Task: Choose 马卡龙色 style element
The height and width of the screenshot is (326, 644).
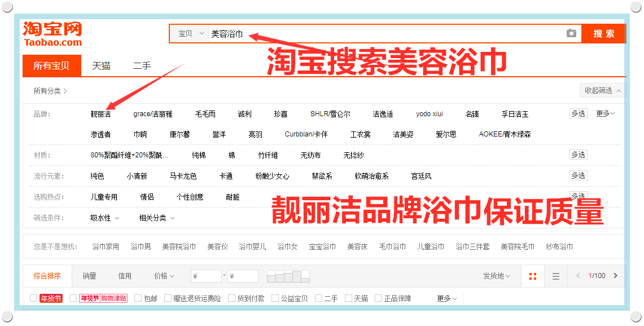Action: 183,177
